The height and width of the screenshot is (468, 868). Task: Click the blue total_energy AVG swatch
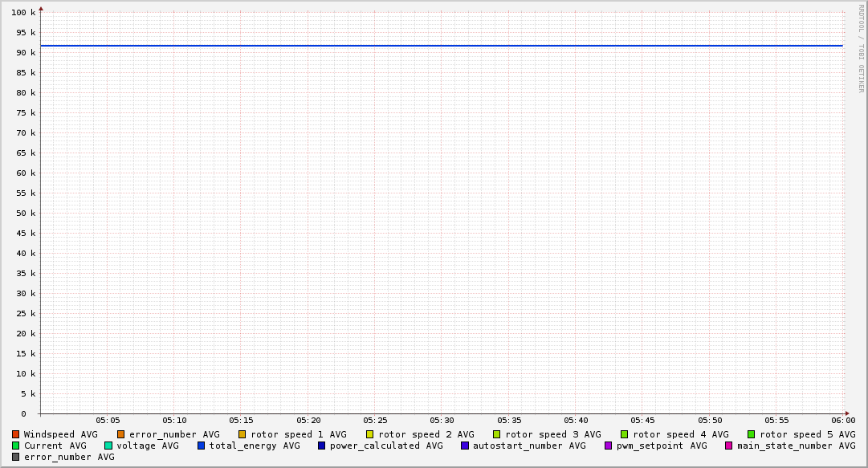pos(202,446)
